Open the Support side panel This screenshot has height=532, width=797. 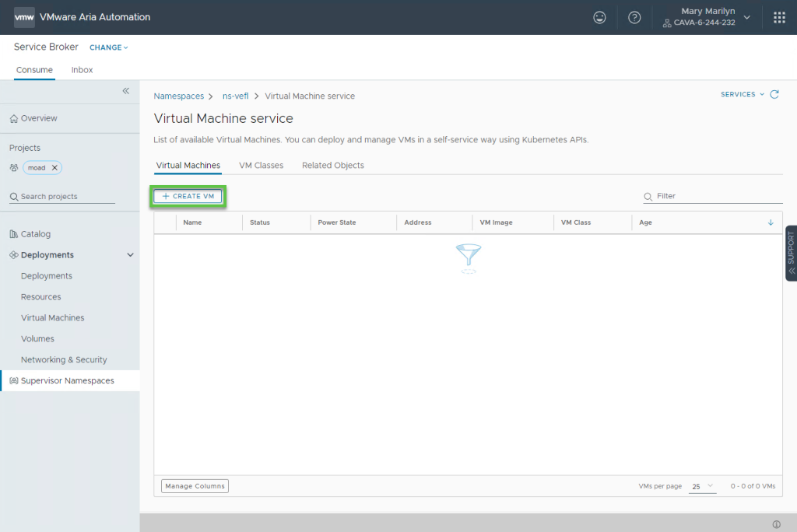(x=791, y=254)
